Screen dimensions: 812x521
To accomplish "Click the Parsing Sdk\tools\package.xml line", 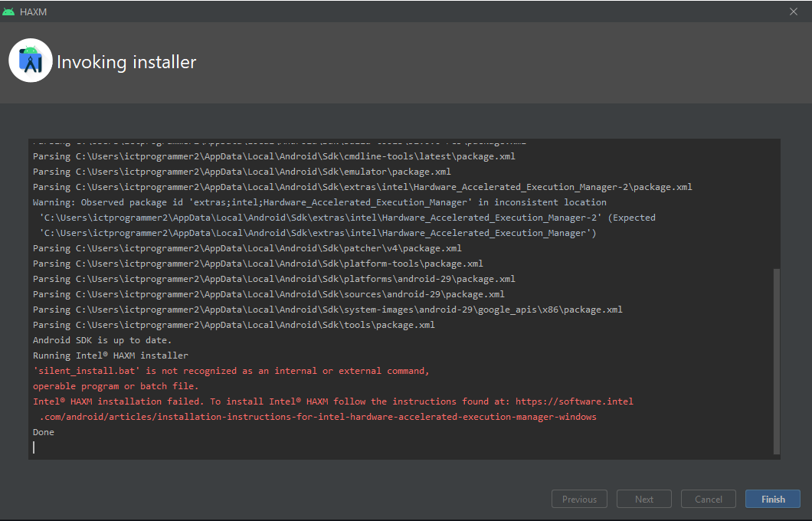I will [234, 325].
